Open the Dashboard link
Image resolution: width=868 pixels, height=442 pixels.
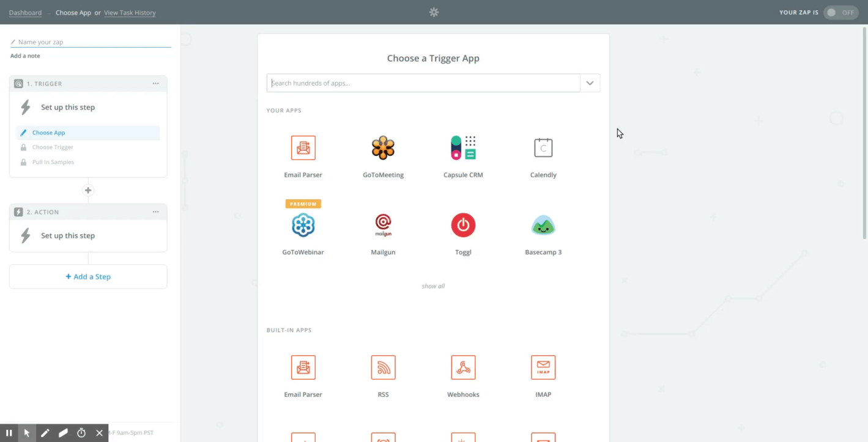point(25,13)
